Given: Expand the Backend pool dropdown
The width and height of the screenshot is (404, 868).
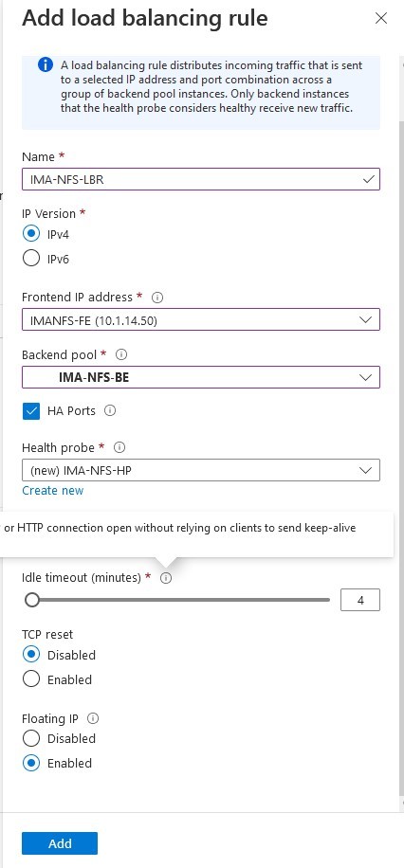Looking at the screenshot, I should 201,377.
